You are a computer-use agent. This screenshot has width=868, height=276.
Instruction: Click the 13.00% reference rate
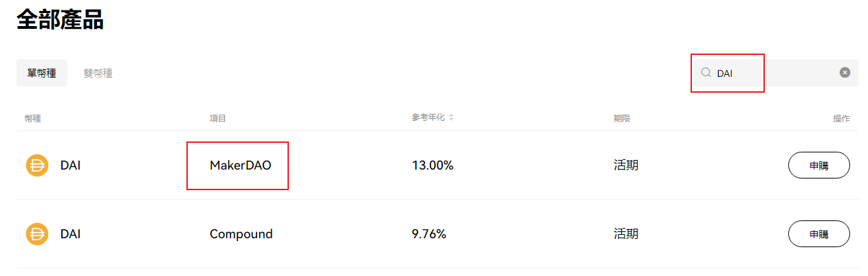pos(433,165)
